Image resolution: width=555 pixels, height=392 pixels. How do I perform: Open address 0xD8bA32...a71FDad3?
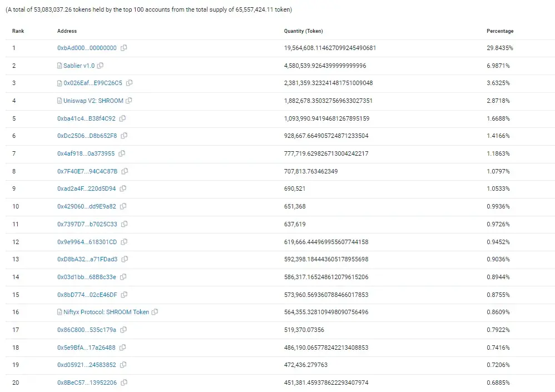point(87,259)
